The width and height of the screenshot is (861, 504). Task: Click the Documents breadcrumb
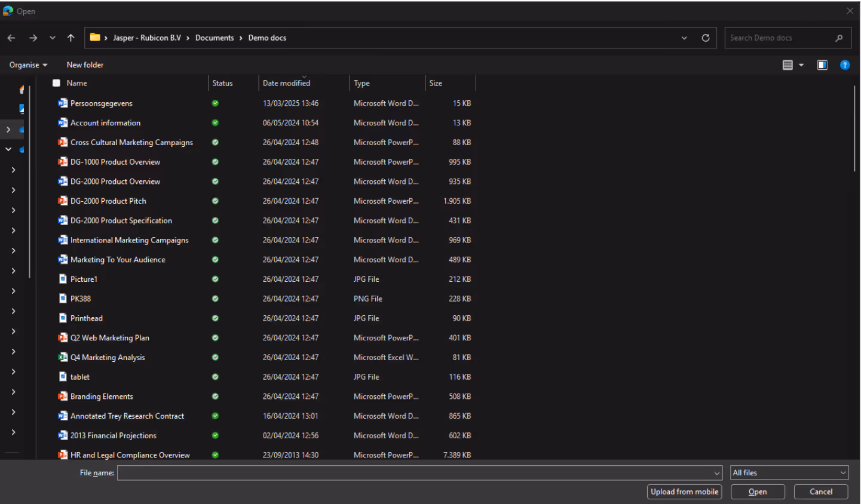tap(215, 38)
